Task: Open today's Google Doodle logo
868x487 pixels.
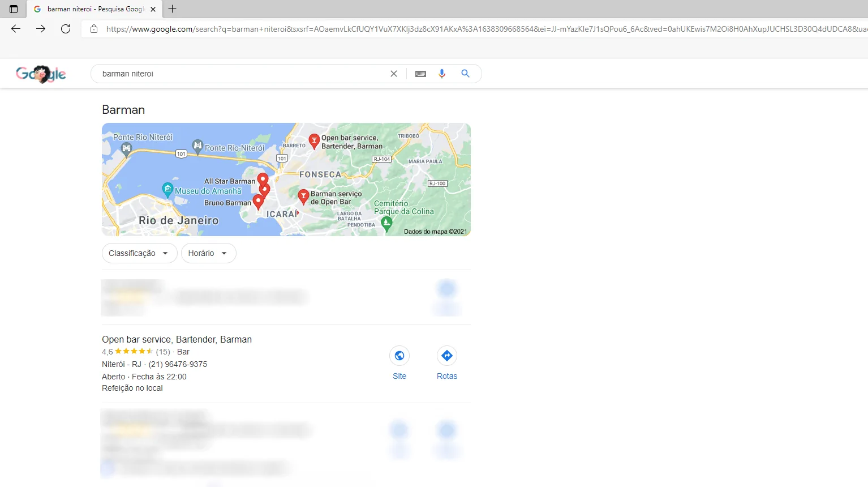Action: 41,73
